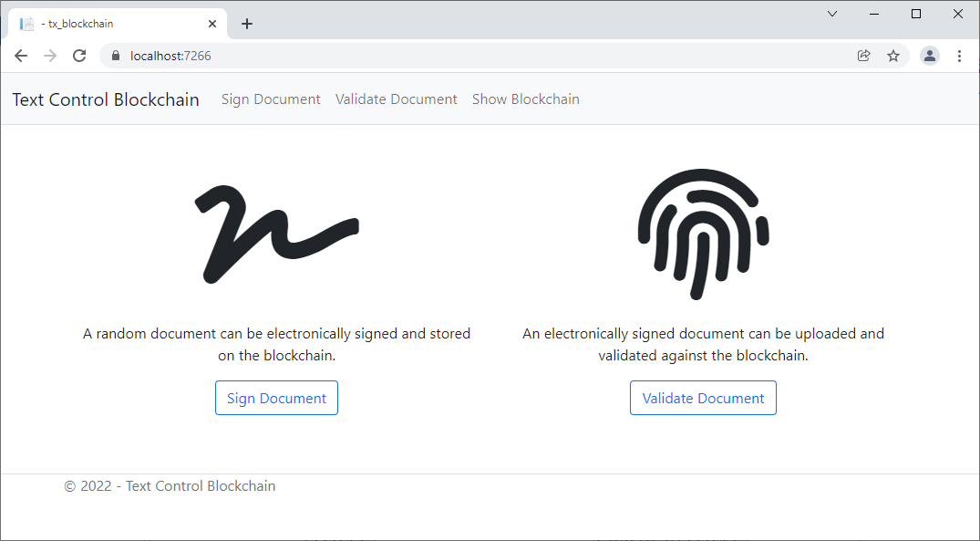
Task: Click the tab search chevron
Action: [x=832, y=14]
